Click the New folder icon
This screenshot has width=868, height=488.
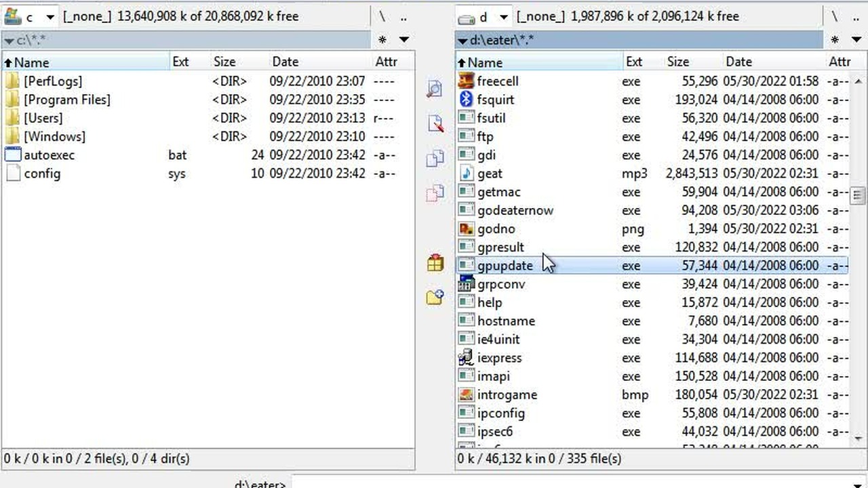(x=435, y=297)
